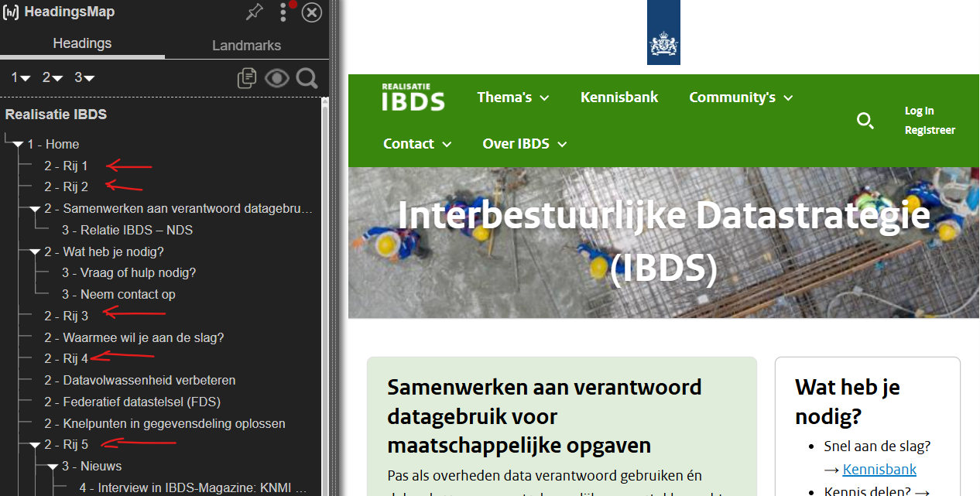The height and width of the screenshot is (496, 980).
Task: Click the 'Samenwerken aan verantwoord datagebruik' page heading
Action: tap(544, 416)
